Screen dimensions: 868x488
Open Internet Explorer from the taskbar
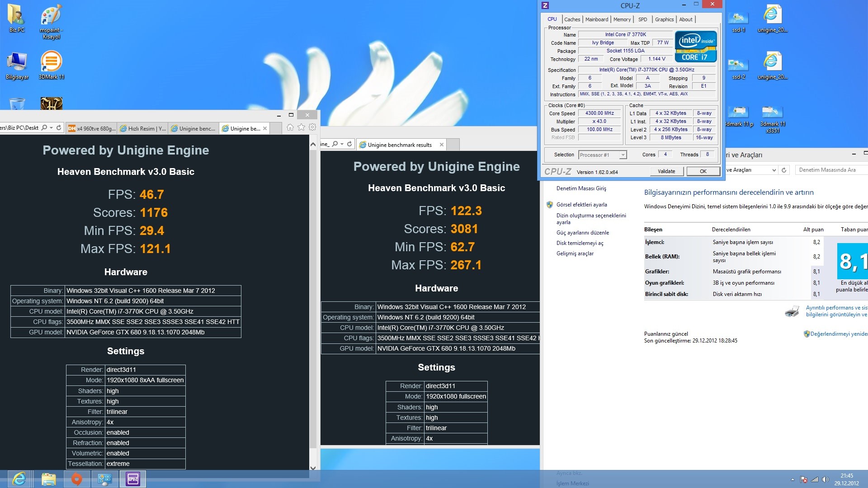click(x=19, y=479)
